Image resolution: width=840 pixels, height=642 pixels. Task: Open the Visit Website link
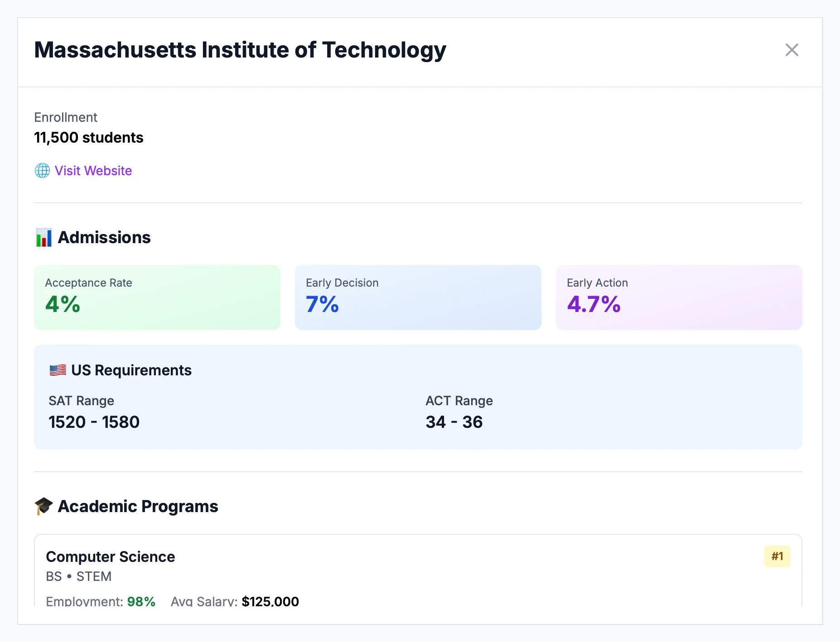(93, 171)
